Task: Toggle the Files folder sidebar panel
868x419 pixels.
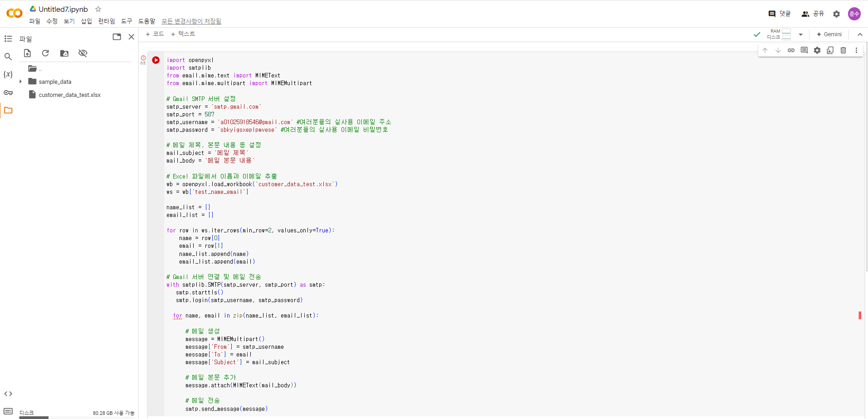Action: coord(8,111)
